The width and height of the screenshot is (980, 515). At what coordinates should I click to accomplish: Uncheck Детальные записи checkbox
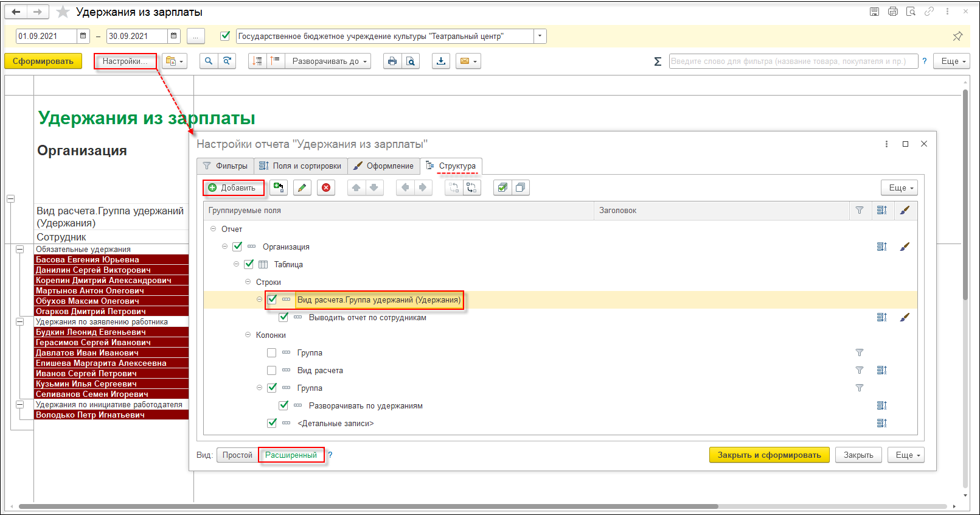(x=272, y=423)
